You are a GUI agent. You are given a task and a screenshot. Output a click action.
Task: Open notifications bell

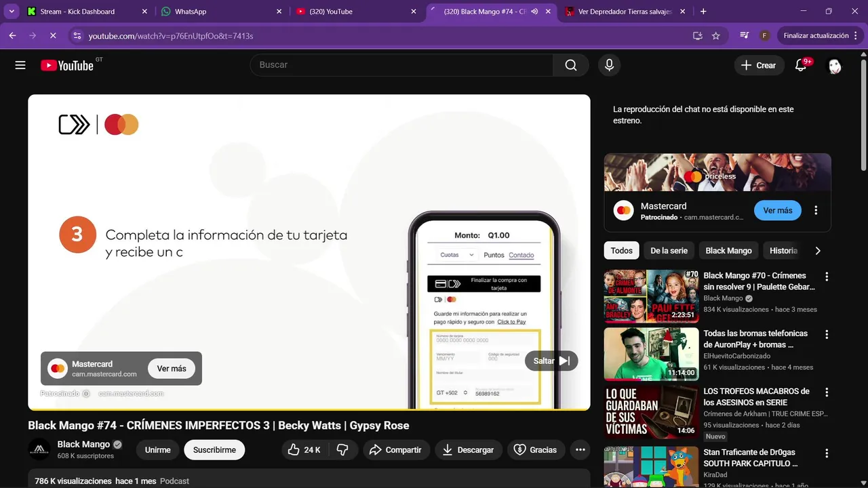coord(801,65)
